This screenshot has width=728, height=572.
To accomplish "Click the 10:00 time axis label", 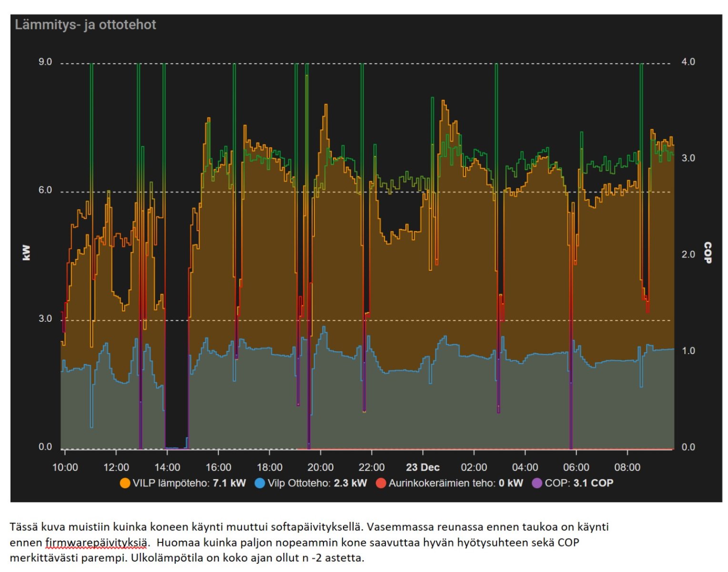I will click(x=65, y=467).
